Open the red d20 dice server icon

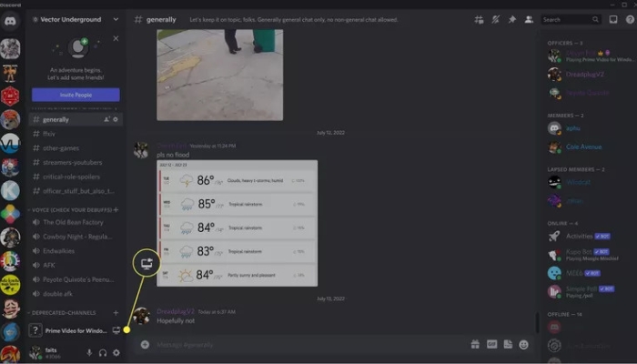(10, 96)
